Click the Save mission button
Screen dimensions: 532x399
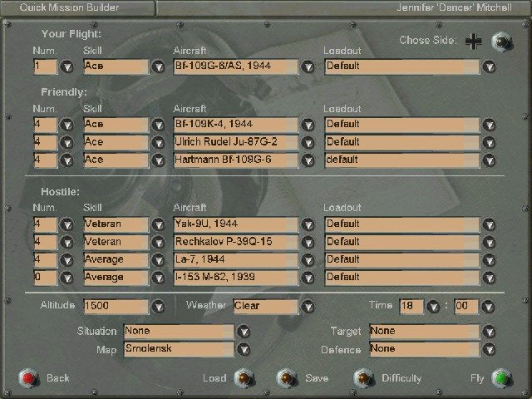tap(286, 378)
